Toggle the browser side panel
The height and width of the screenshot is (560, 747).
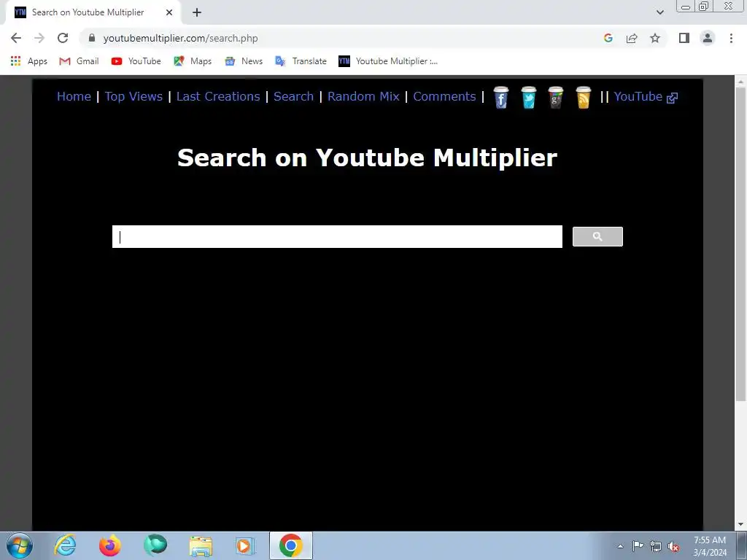point(684,38)
